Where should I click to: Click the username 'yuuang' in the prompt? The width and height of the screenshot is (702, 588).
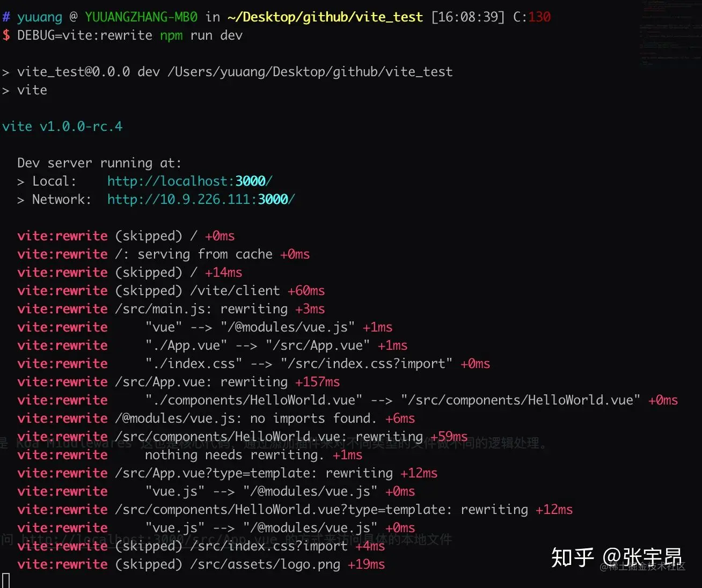coord(40,17)
